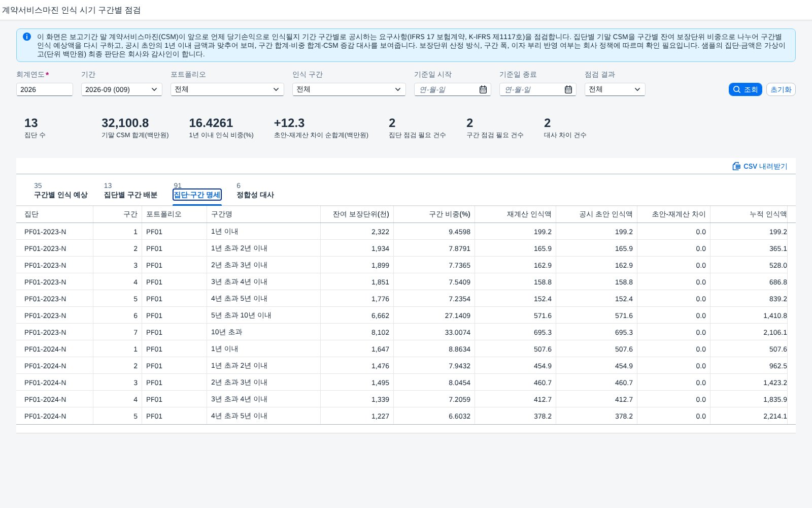
Task: Open calendar picker for 기준일 종료
Action: (x=568, y=89)
